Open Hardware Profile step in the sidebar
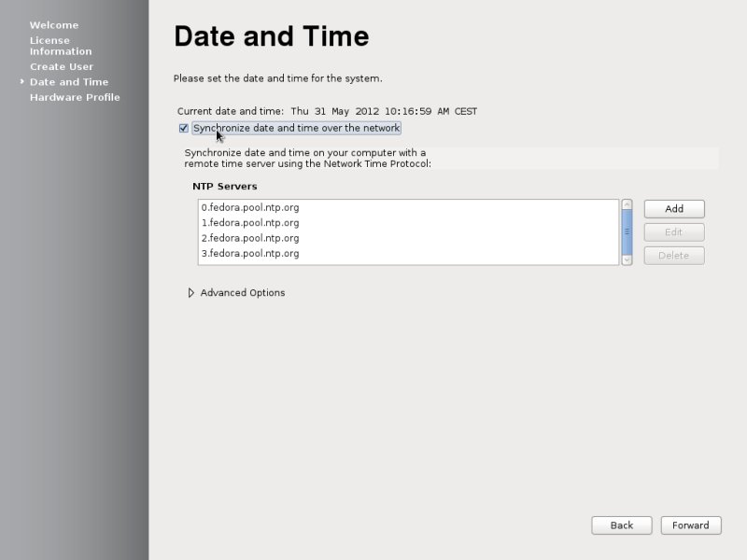The height and width of the screenshot is (560, 747). coord(75,97)
